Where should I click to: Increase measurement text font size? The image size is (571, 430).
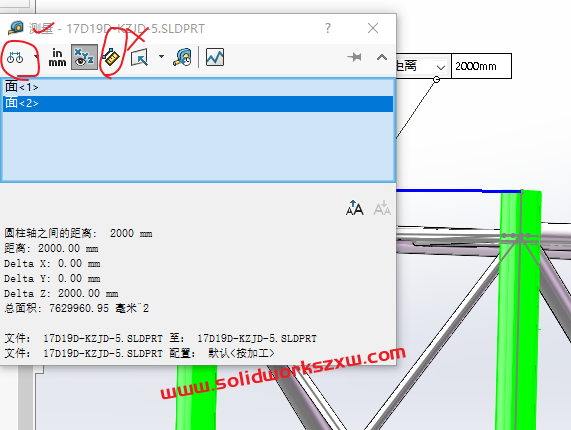click(x=355, y=208)
